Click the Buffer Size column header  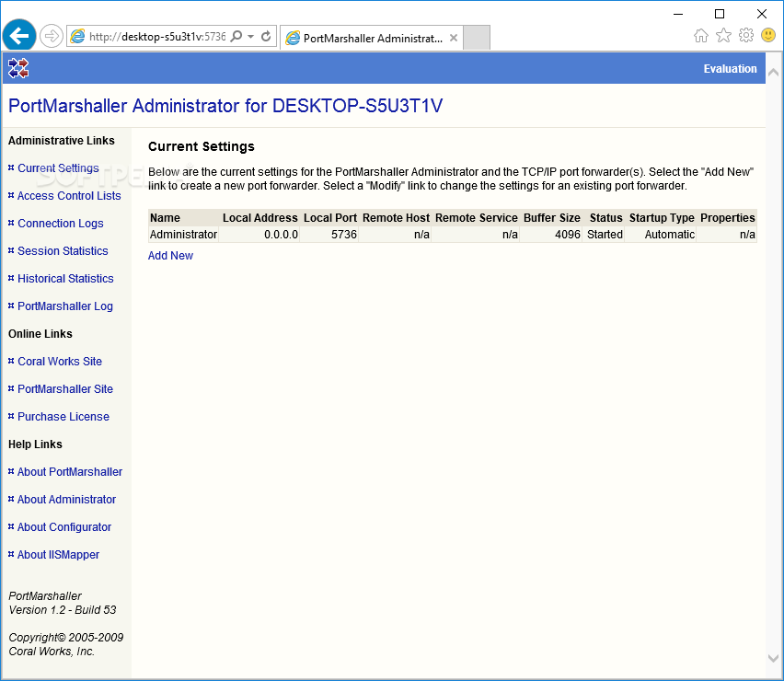pyautogui.click(x=551, y=218)
